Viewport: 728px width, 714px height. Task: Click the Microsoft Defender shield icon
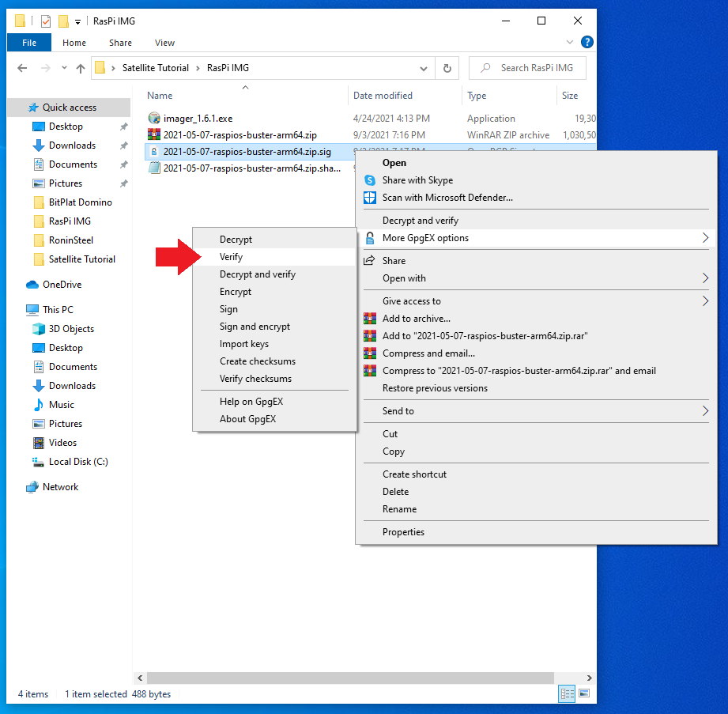coord(369,198)
